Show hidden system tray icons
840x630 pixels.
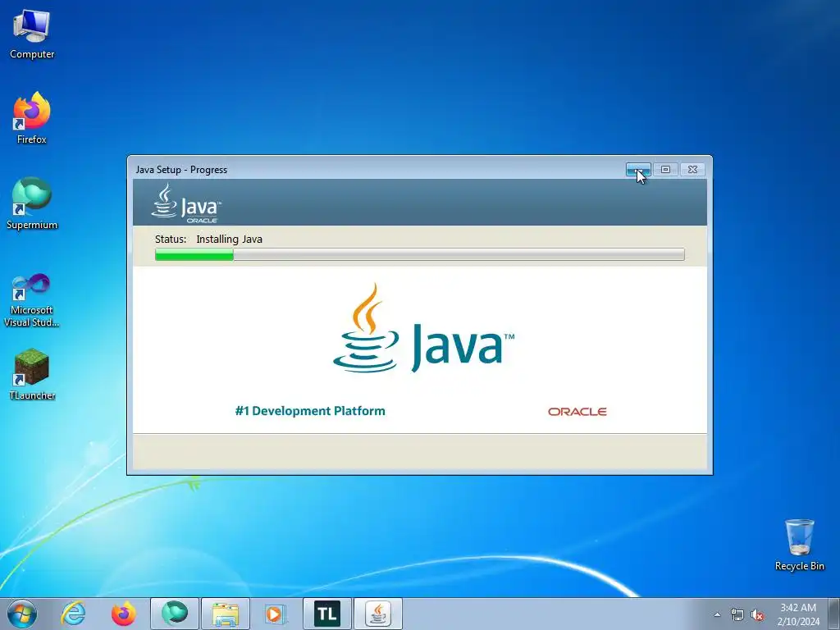pyautogui.click(x=717, y=614)
